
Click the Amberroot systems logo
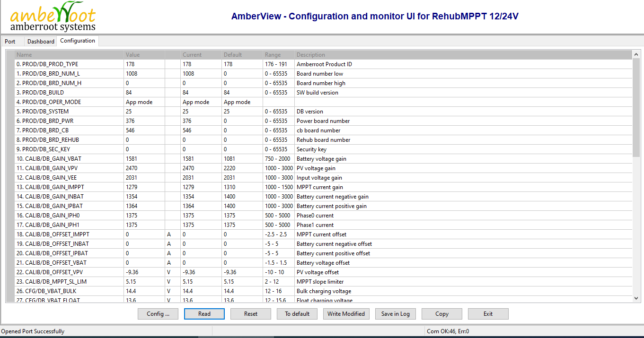pos(53,17)
